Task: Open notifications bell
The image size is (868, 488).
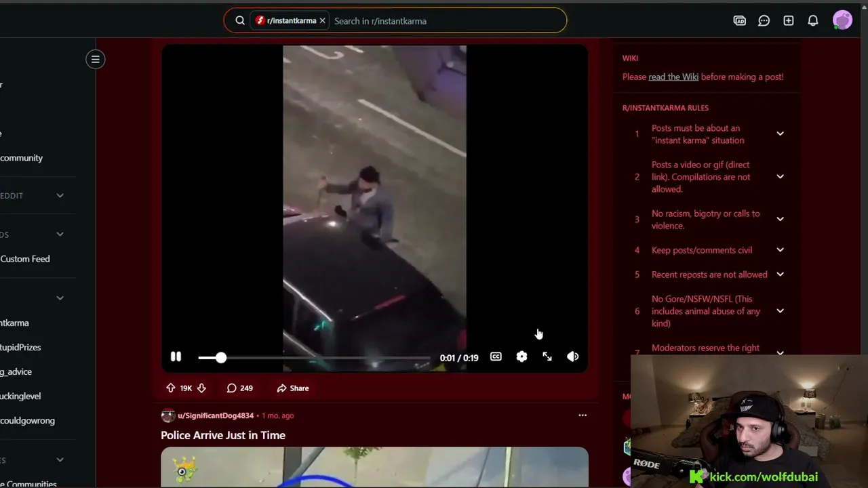Action: (x=813, y=20)
